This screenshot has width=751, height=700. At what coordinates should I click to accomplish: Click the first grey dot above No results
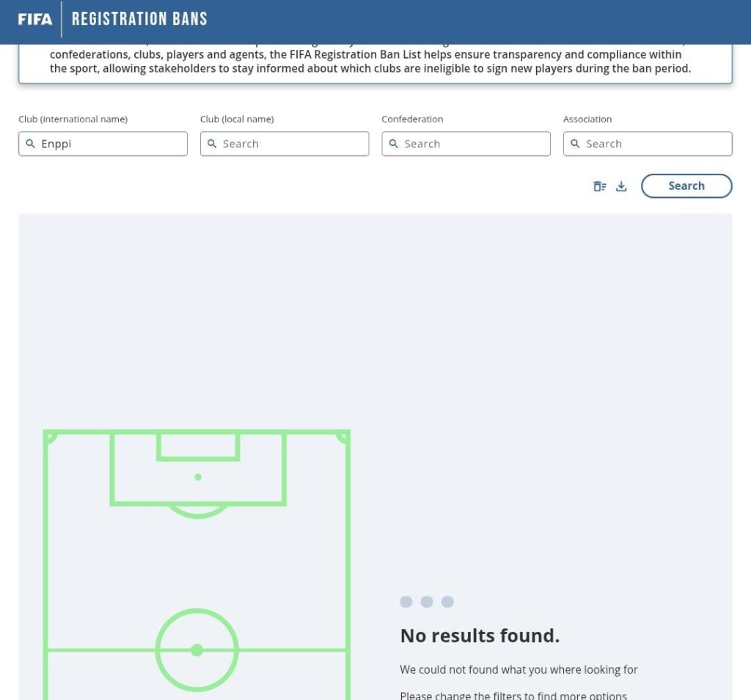(x=406, y=602)
